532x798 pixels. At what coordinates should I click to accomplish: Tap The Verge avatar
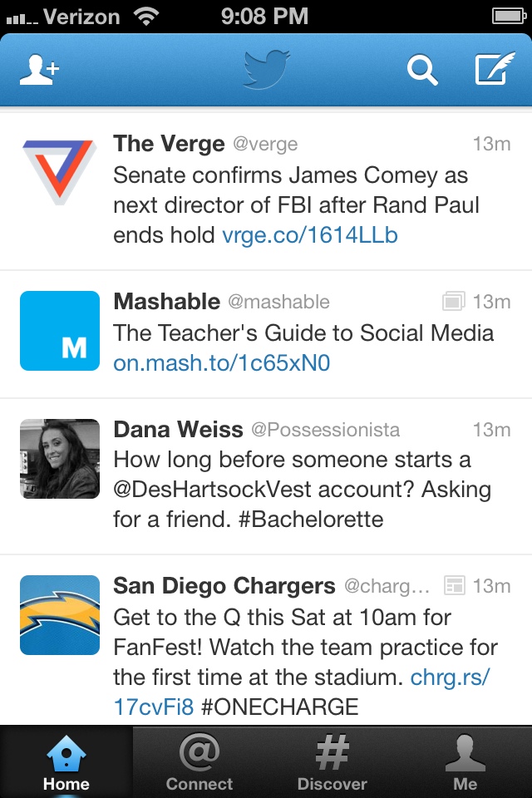click(59, 173)
